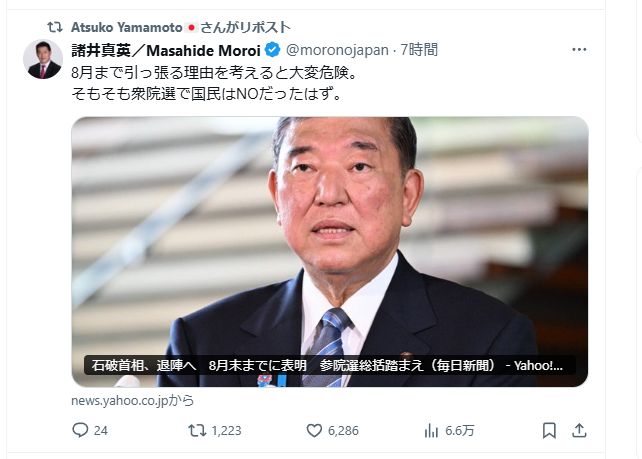The height and width of the screenshot is (459, 642).
Task: Click the repost arrows icon
Action: tap(197, 430)
